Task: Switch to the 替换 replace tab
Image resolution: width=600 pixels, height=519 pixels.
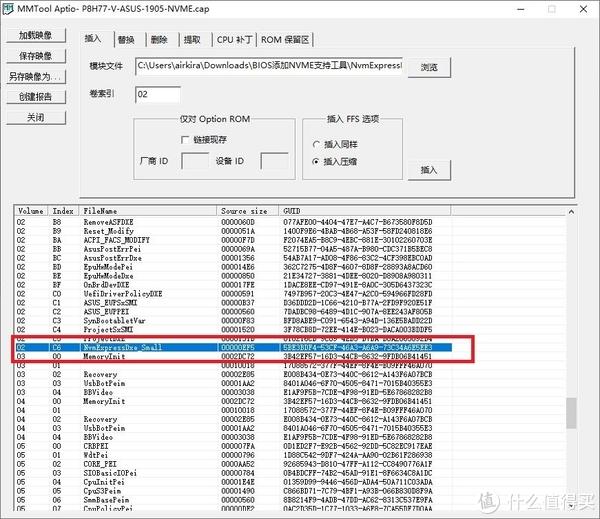Action: pos(127,39)
